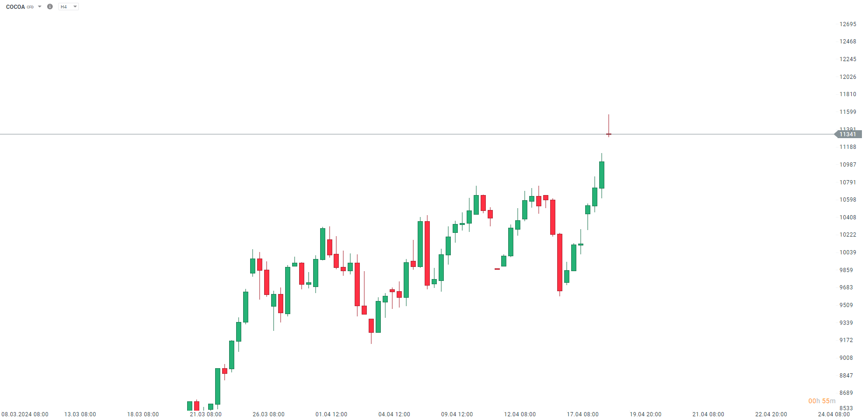Click the 10987 price axis label
Viewport: 868px width, 420px height.
pyautogui.click(x=847, y=165)
